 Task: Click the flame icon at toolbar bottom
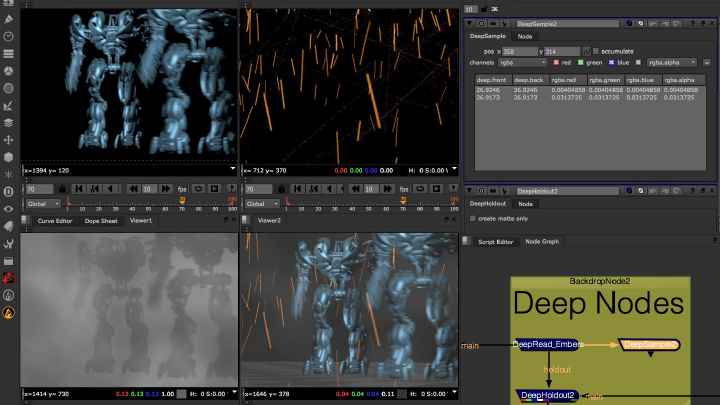click(8, 312)
